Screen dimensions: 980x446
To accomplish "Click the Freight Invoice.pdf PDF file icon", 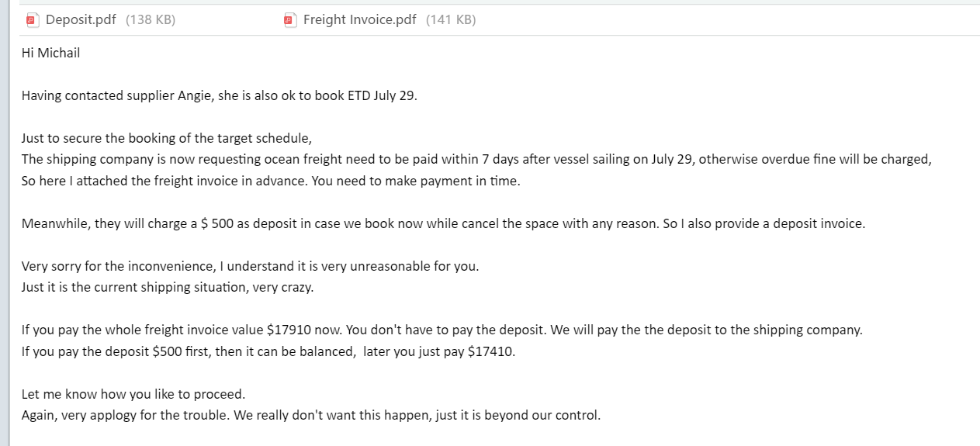I will pos(289,20).
